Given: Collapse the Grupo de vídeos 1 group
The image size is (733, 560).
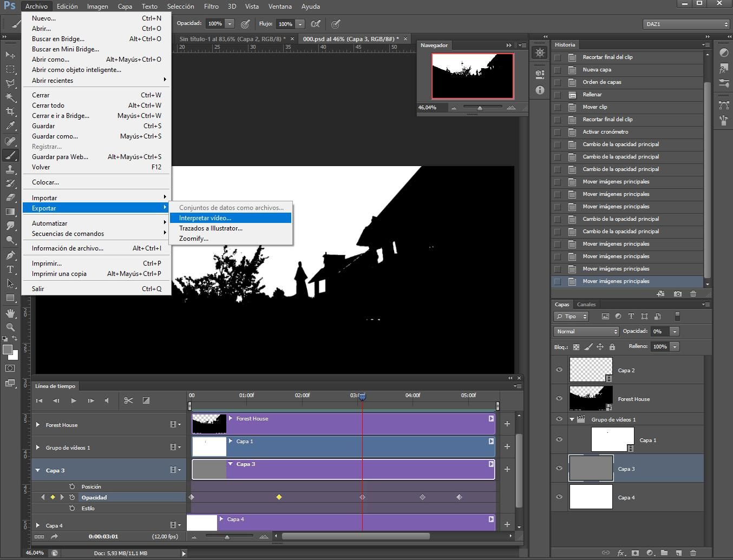Looking at the screenshot, I should (x=572, y=418).
